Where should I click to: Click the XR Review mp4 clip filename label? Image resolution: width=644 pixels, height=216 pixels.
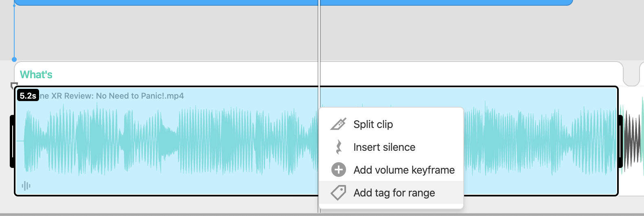click(x=112, y=96)
